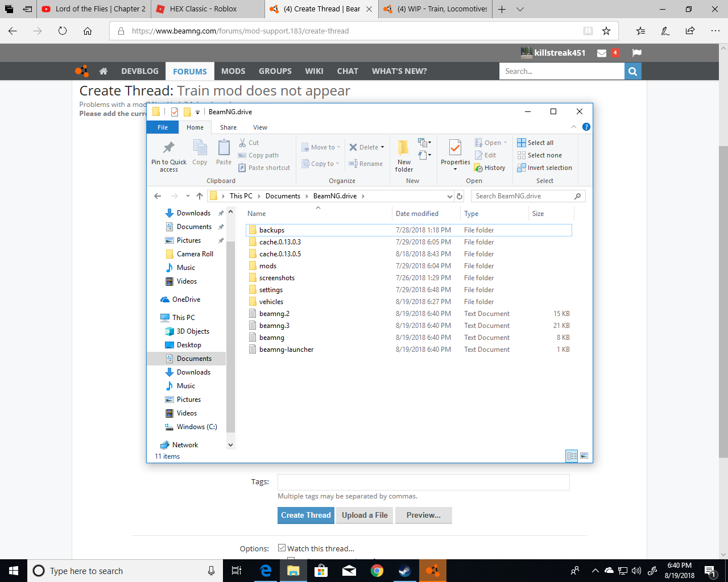Open WHAT'S NEW? link in navigation

(399, 71)
